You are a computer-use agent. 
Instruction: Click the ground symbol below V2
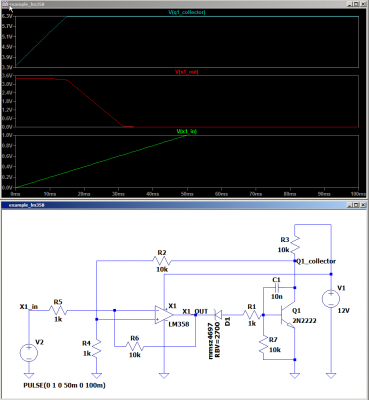click(x=29, y=376)
